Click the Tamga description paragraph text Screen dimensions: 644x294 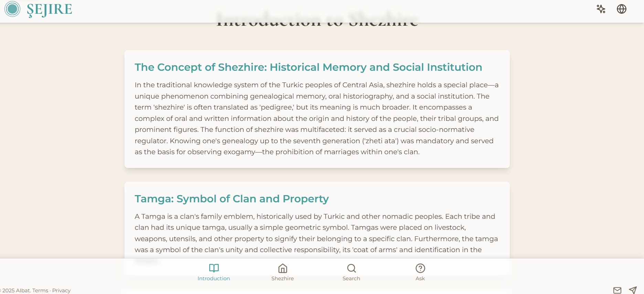316,233
